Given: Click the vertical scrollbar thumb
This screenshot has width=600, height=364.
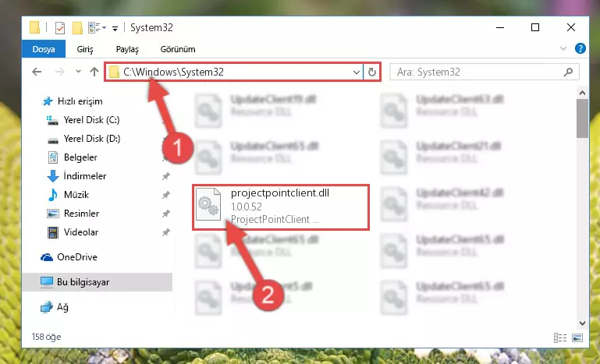Looking at the screenshot, I should tap(582, 118).
